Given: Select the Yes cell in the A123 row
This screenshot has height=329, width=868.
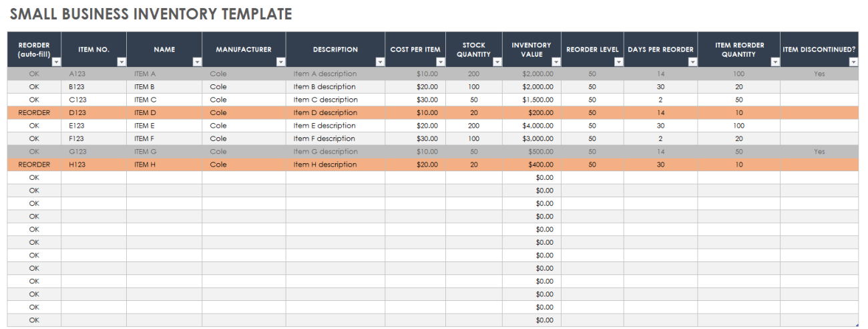Looking at the screenshot, I should (819, 74).
